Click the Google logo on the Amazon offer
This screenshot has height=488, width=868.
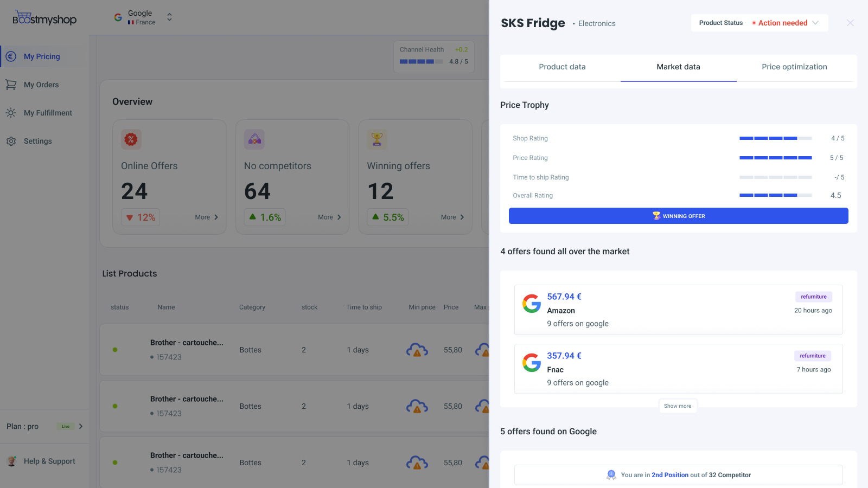[532, 304]
